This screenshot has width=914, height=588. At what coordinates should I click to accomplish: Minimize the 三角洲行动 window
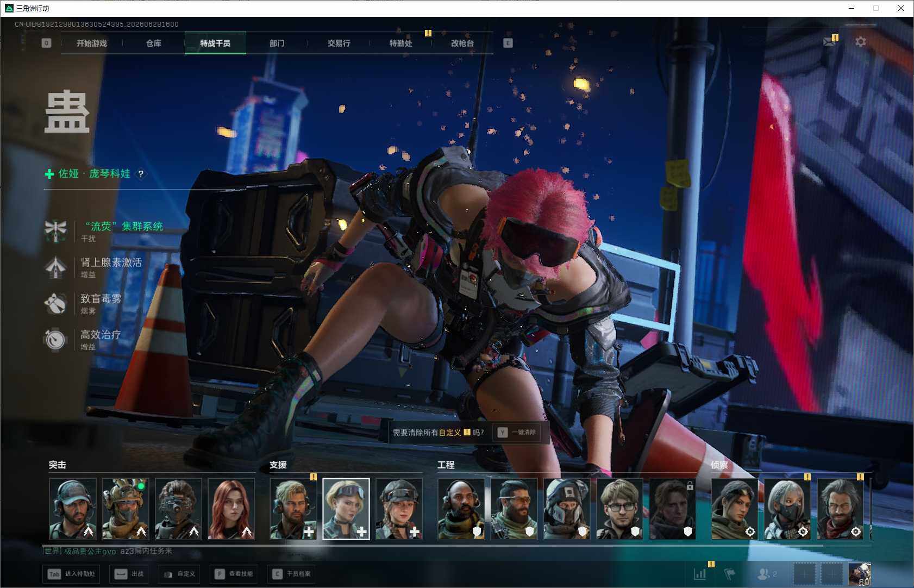pos(852,8)
